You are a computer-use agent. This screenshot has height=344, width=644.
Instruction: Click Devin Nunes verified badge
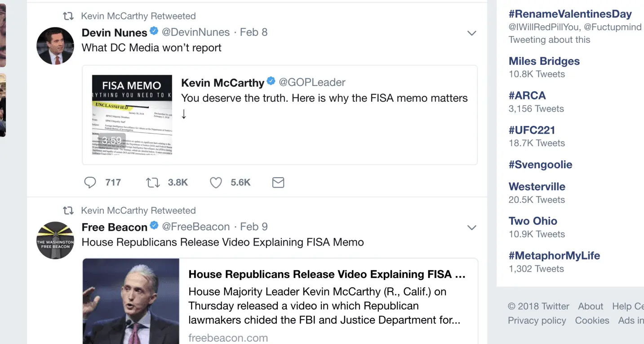coord(154,32)
